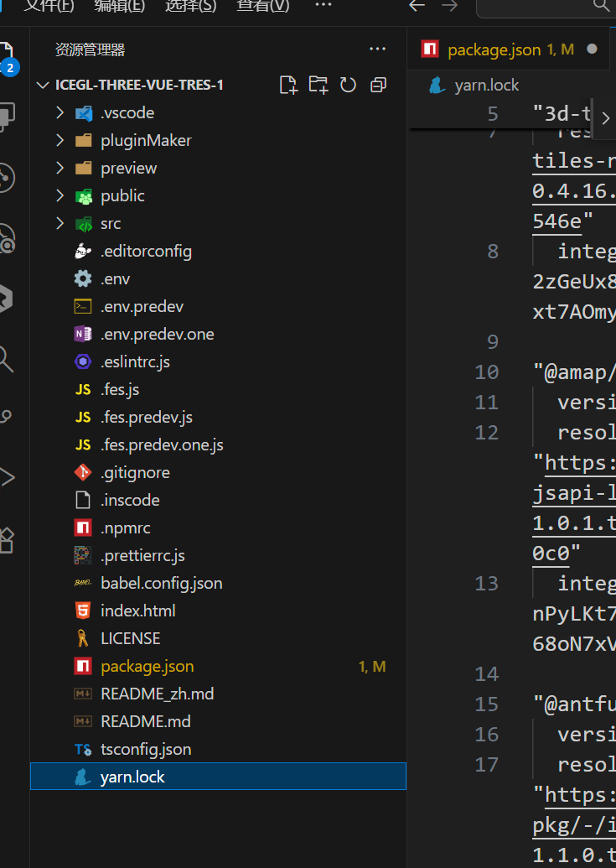
Task: Select tsconfig.json in the explorer
Action: point(145,749)
